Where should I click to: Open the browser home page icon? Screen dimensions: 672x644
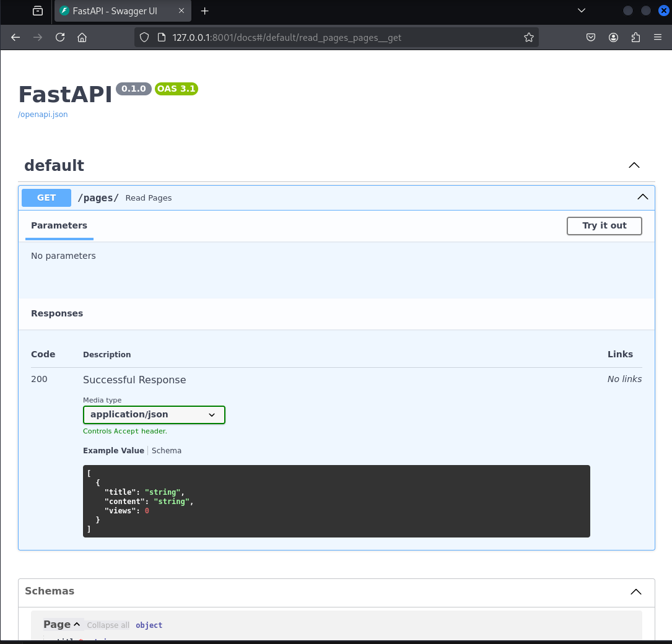click(82, 37)
